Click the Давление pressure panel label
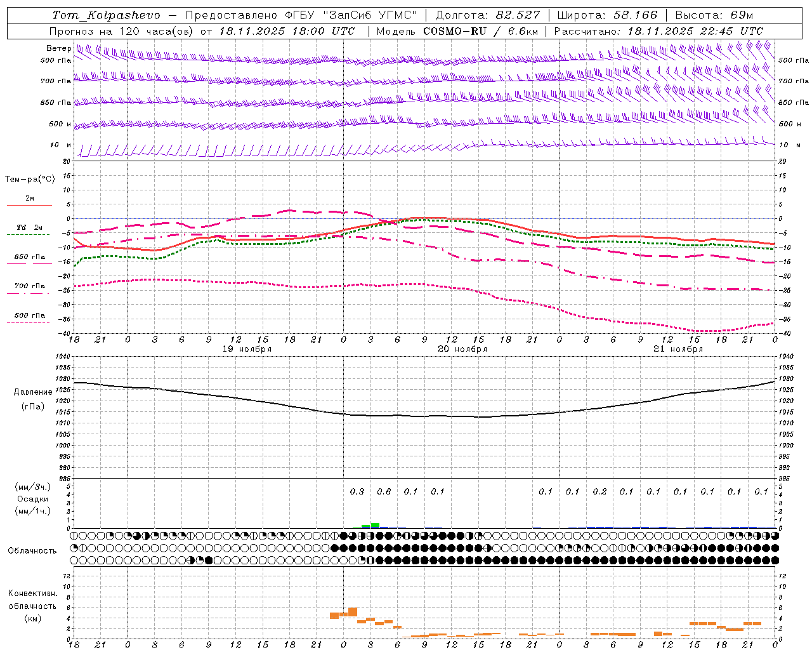Screen dimensions: 812x650 pyautogui.click(x=33, y=392)
